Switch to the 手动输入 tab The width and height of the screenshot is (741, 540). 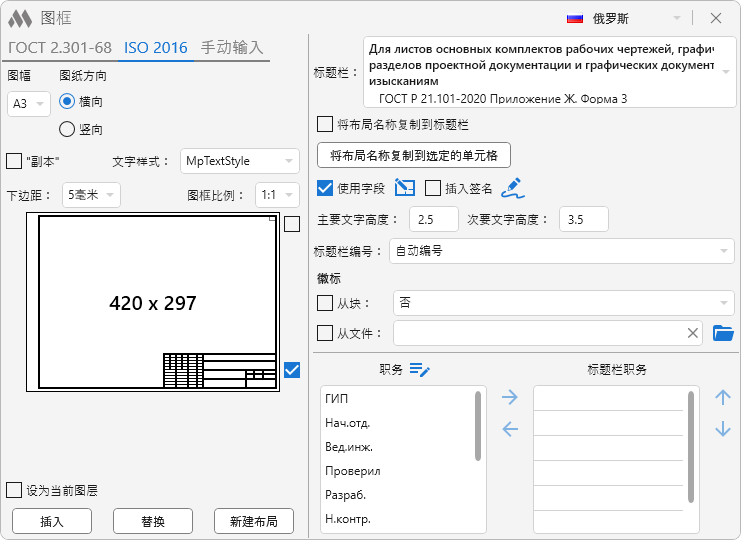(232, 47)
